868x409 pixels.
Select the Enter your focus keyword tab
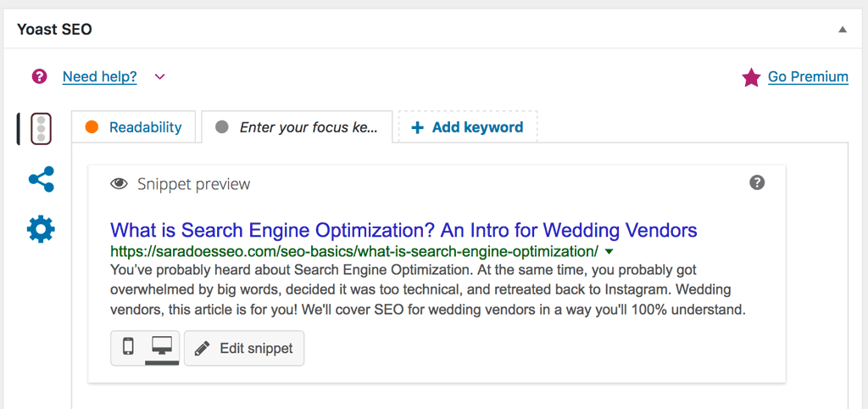point(297,127)
